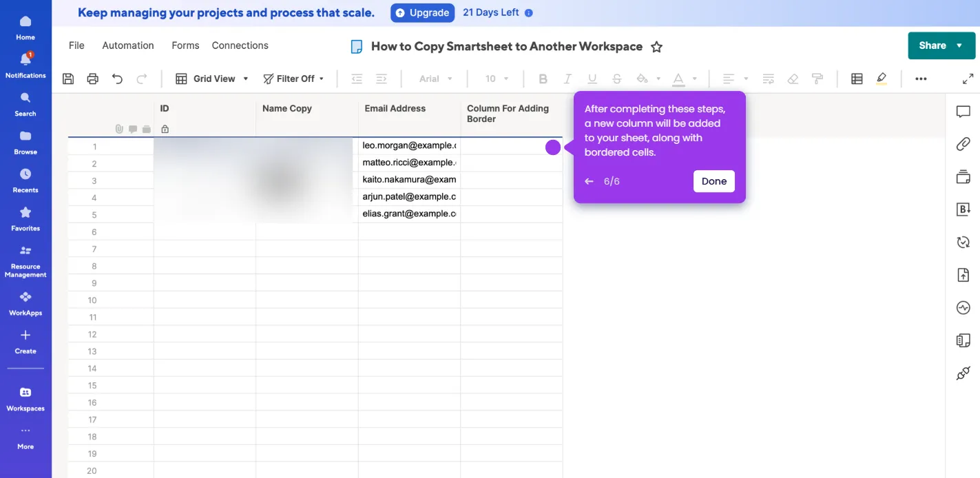This screenshot has width=980, height=478.
Task: Click the 21 Days Left info icon
Action: pos(528,13)
